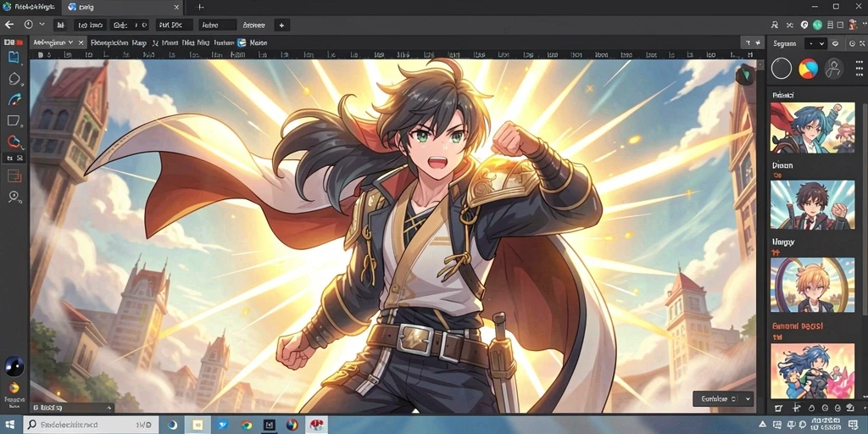Click the back arrow in the toolbar
The height and width of the screenshot is (434, 868).
[x=8, y=25]
